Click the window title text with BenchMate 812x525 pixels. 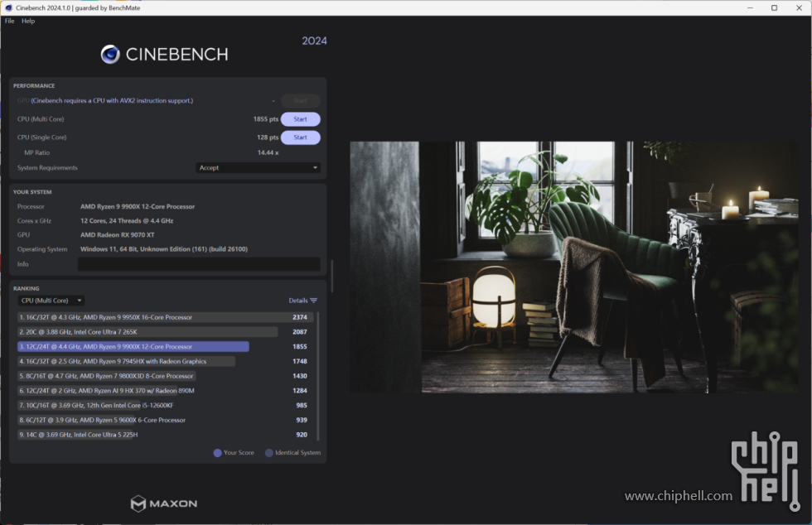click(x=78, y=7)
